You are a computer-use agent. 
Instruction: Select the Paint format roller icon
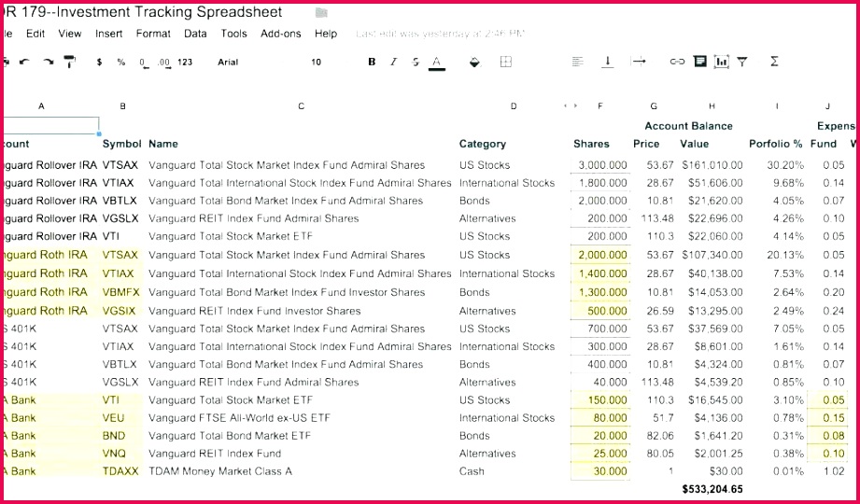point(69,62)
